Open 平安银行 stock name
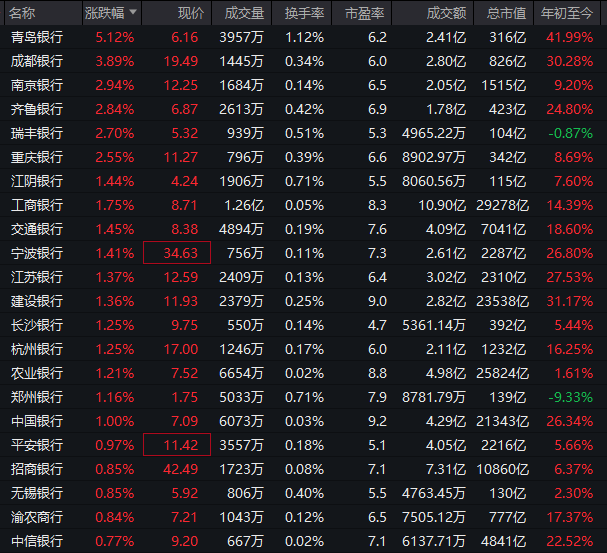 pos(37,445)
